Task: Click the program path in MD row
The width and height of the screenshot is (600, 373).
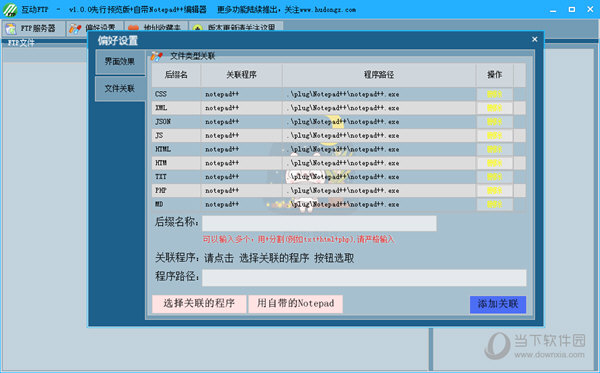Action: coord(379,204)
